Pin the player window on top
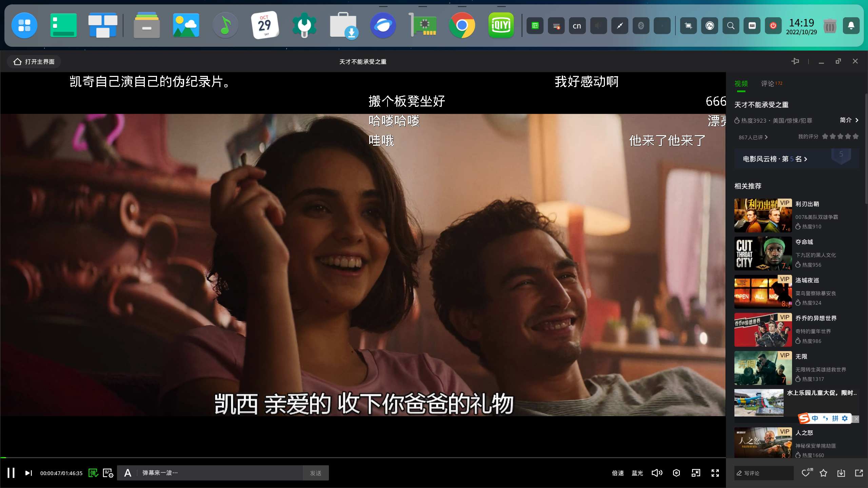 pyautogui.click(x=795, y=61)
